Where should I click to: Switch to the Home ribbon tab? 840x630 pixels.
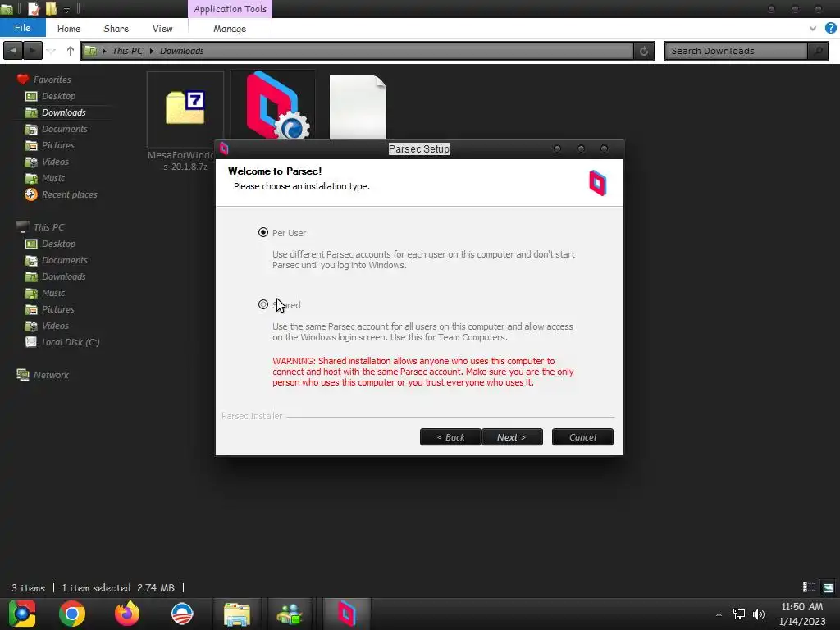(69, 29)
